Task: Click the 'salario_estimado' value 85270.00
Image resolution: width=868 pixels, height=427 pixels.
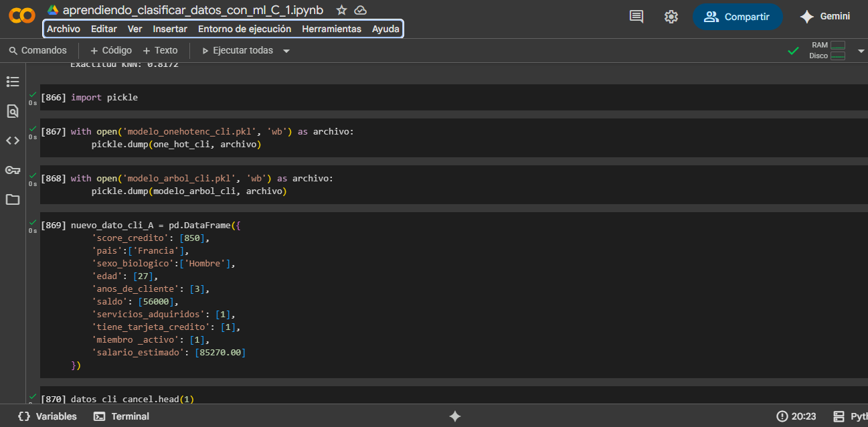Action: (220, 352)
